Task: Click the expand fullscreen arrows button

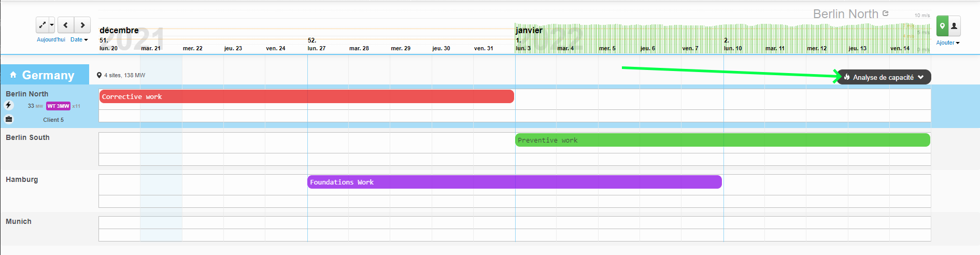Action: (x=42, y=25)
